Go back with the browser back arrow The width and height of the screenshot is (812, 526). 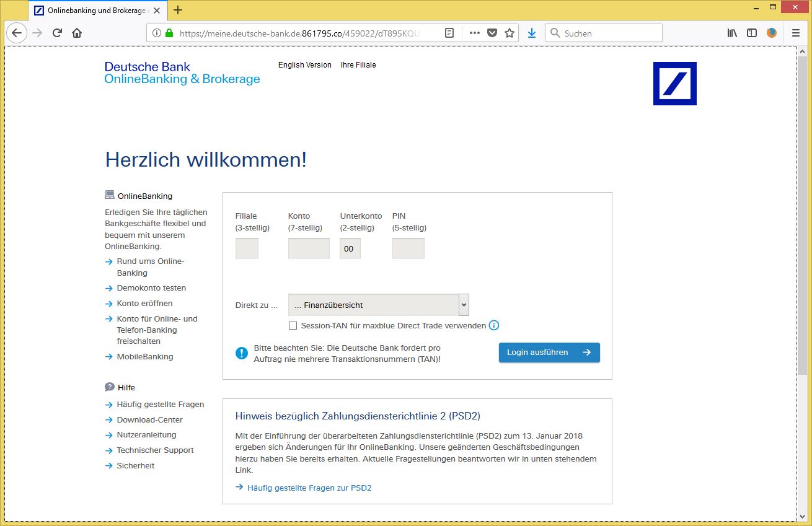[x=17, y=33]
